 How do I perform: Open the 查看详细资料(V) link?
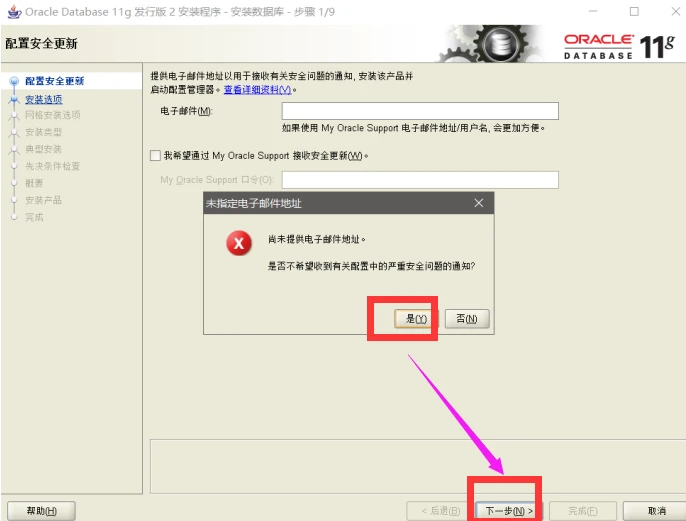[257, 89]
